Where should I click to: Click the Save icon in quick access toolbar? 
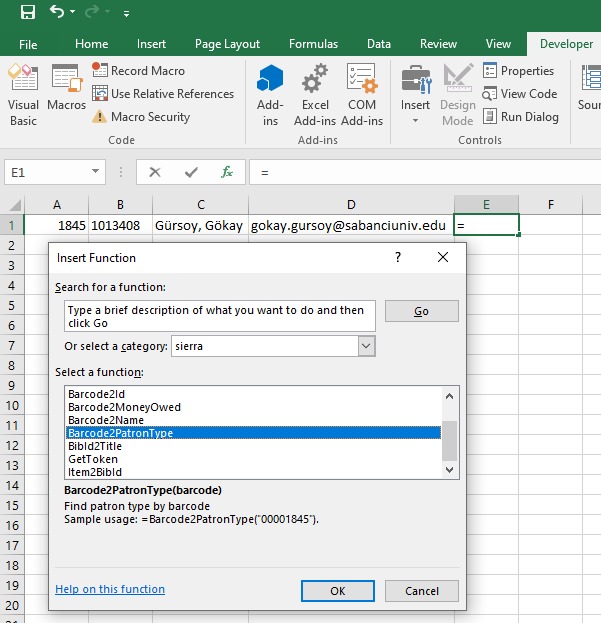click(28, 12)
